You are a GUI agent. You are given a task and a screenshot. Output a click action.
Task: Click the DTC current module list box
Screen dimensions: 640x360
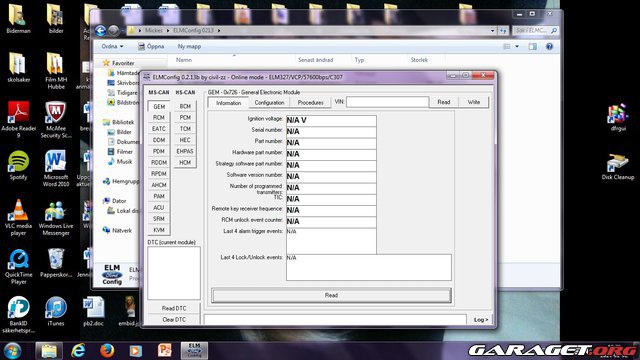pos(174,273)
